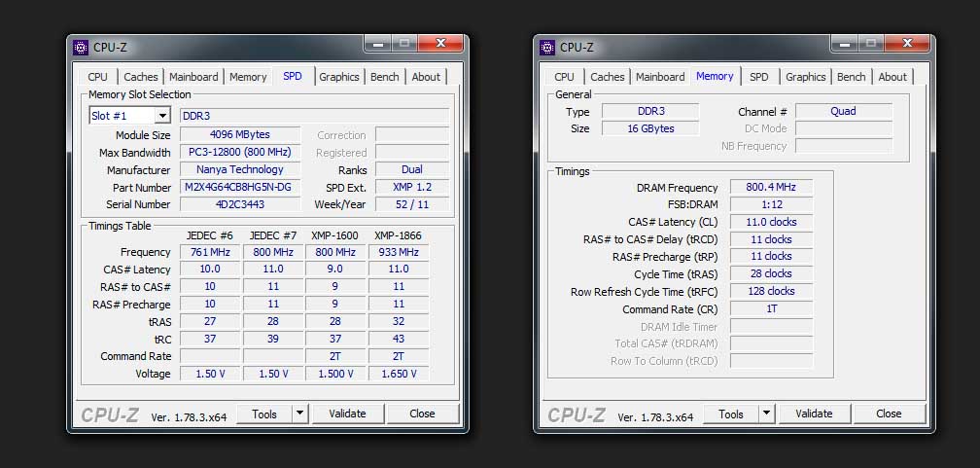Switch to CPU tab in right window

[564, 77]
